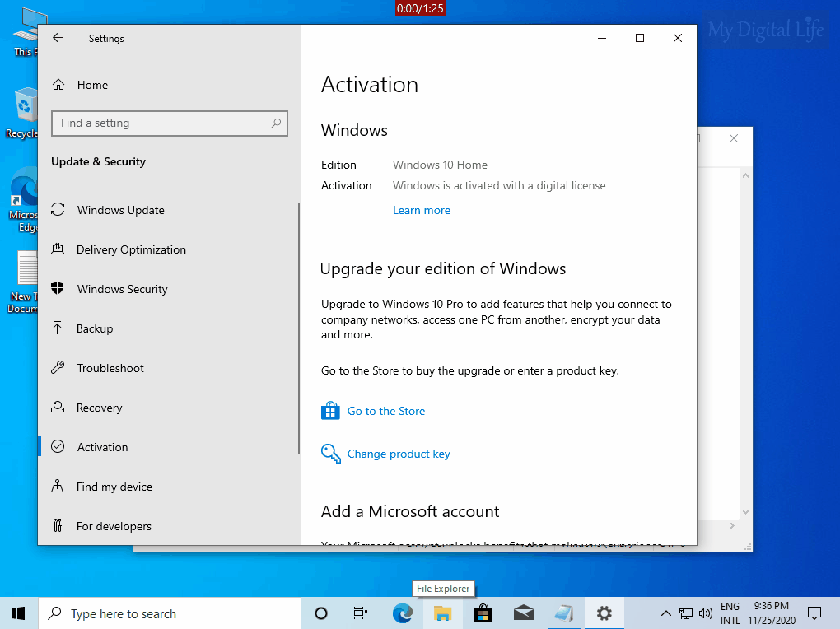Close the background window behind Settings
The height and width of the screenshot is (629, 840).
tap(734, 139)
